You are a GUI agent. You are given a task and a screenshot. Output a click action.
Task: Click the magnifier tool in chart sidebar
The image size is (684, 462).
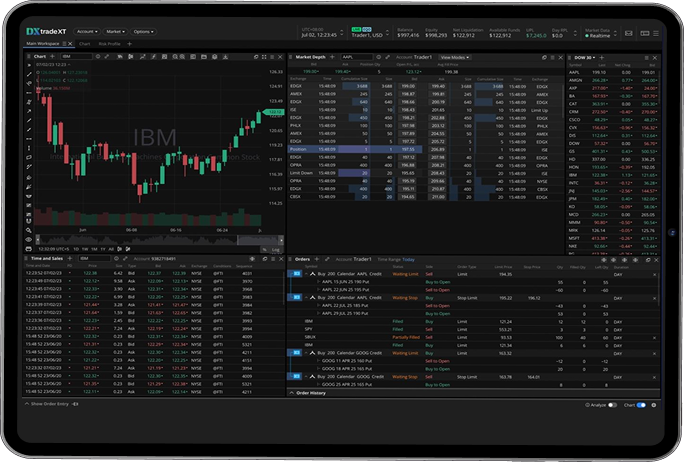[29, 230]
